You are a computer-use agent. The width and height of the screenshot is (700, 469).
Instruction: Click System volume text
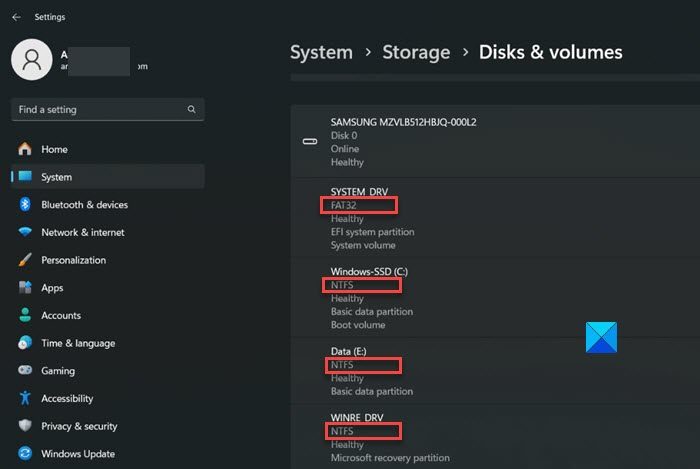click(363, 245)
